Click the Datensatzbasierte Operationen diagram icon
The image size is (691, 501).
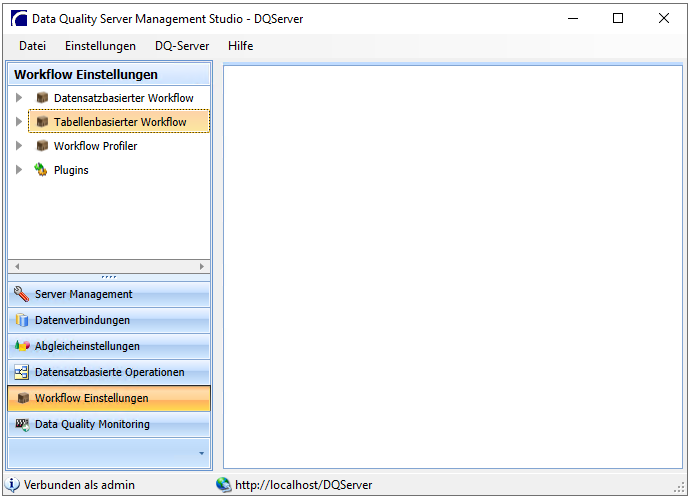click(x=21, y=372)
